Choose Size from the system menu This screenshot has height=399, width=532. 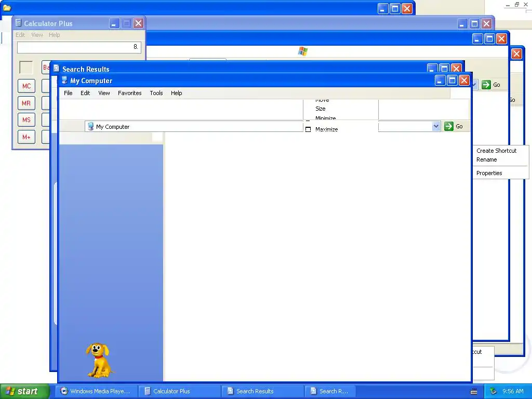[320, 109]
